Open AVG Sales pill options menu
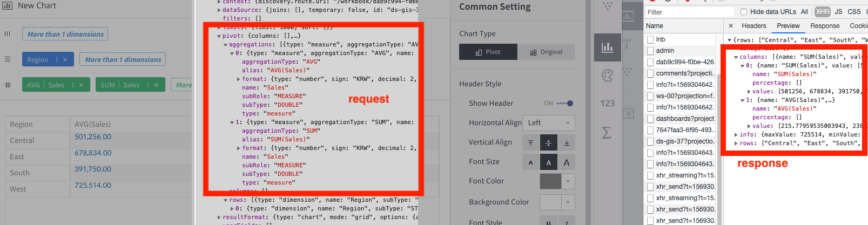 coord(72,85)
